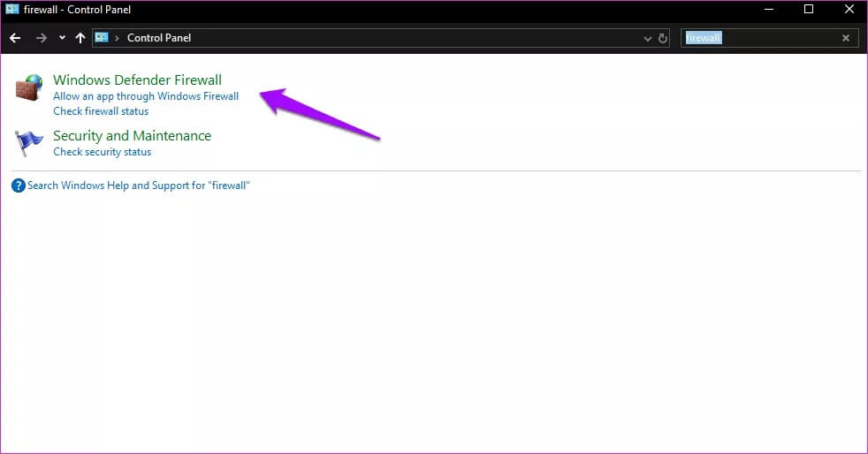
Task: Open Windows Defender Firewall heading link
Action: 137,79
